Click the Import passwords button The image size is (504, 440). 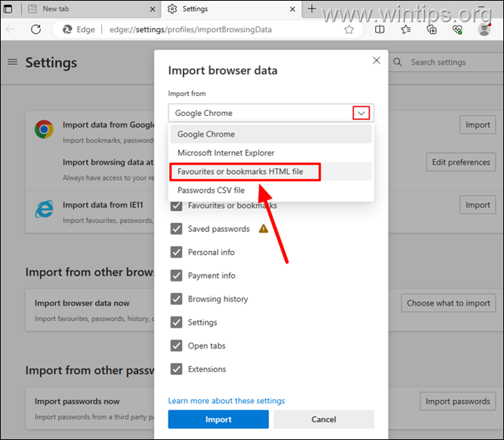(x=457, y=401)
